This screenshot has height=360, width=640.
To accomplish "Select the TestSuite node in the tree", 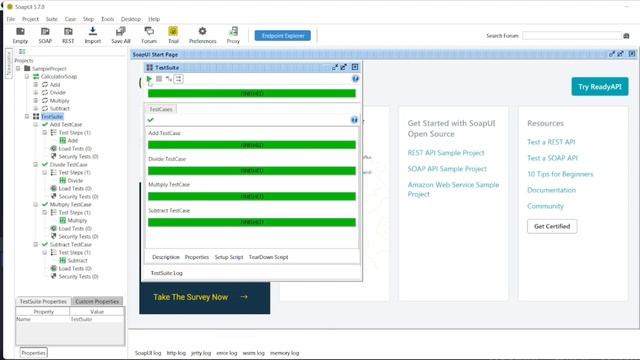I will coord(52,117).
